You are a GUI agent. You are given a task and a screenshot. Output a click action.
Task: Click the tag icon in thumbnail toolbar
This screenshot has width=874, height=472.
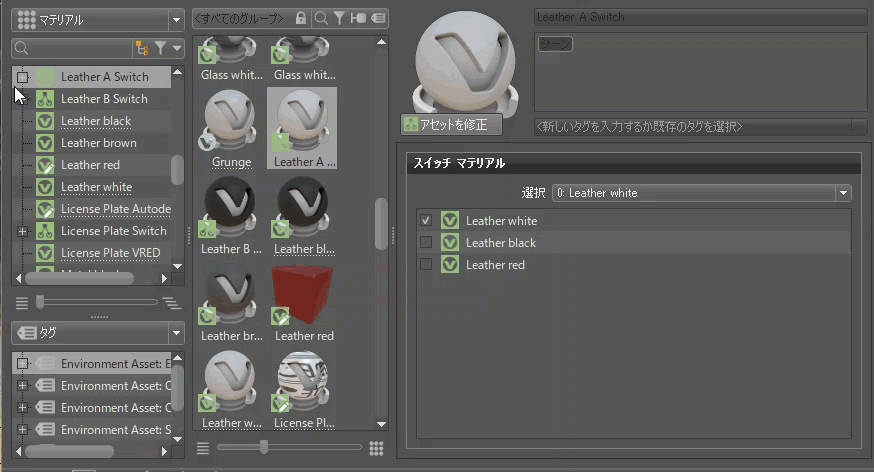coord(378,18)
